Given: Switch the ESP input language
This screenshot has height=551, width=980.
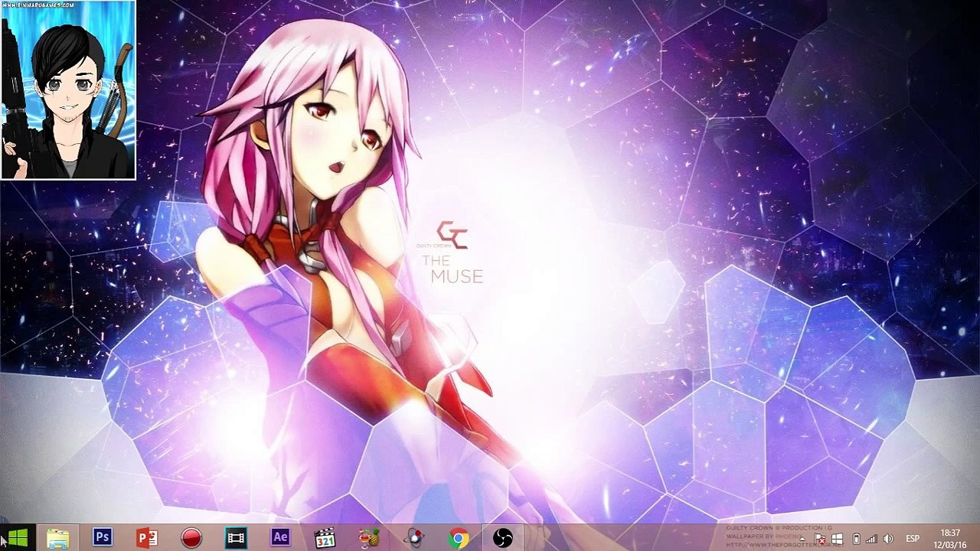Looking at the screenshot, I should pos(913,539).
